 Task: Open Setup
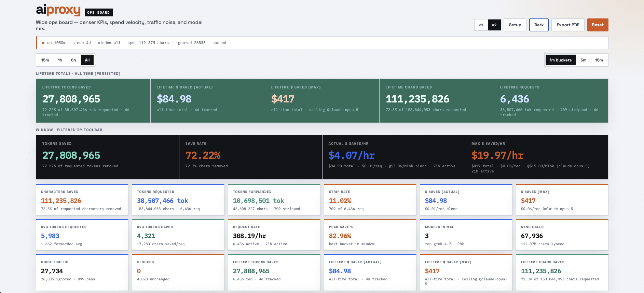click(515, 25)
